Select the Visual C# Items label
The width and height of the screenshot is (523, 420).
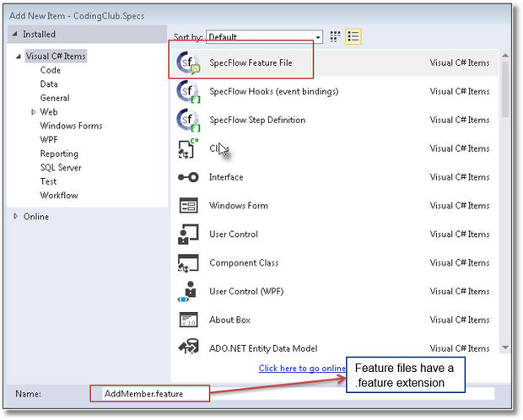click(56, 57)
